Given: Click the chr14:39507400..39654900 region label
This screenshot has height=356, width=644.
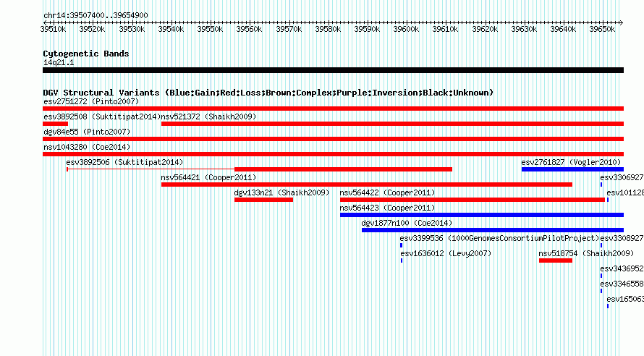Looking at the screenshot, I should (x=96, y=15).
